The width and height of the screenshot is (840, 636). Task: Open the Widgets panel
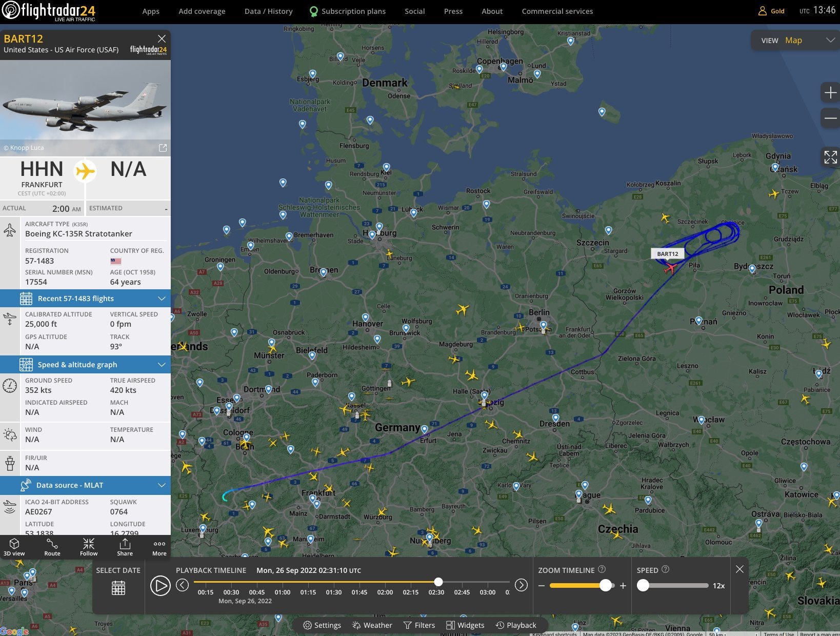[465, 625]
